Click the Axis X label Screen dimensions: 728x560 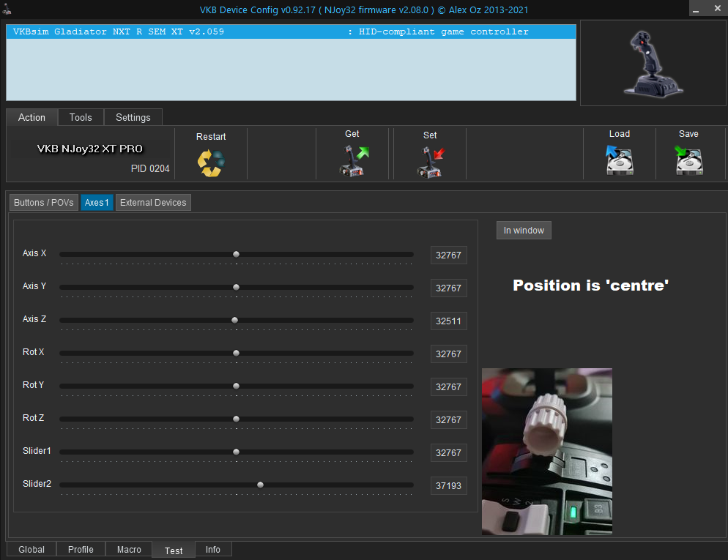34,253
